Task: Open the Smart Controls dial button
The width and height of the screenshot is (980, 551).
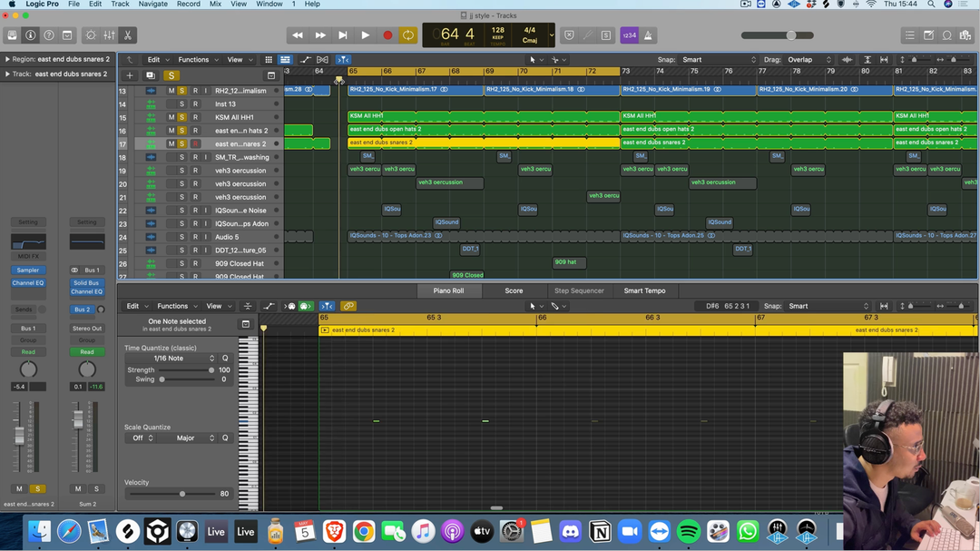Action: click(90, 35)
